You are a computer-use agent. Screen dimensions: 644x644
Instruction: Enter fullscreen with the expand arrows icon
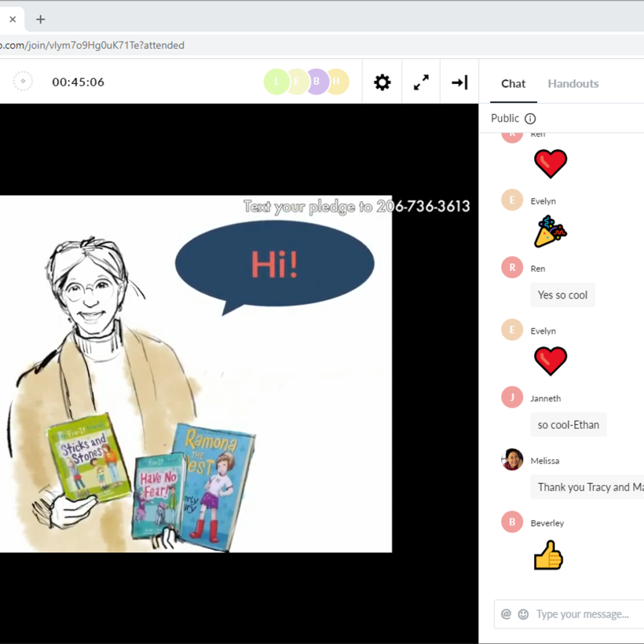click(x=421, y=82)
